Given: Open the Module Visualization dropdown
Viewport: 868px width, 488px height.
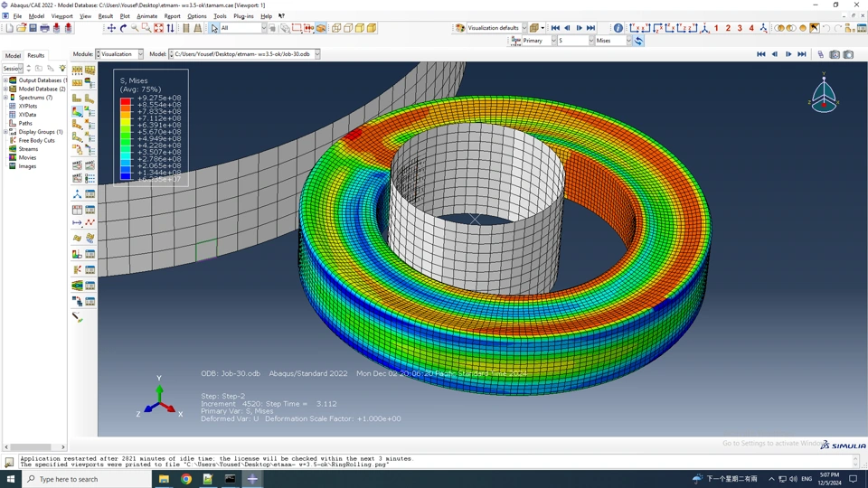Looking at the screenshot, I should 119,54.
